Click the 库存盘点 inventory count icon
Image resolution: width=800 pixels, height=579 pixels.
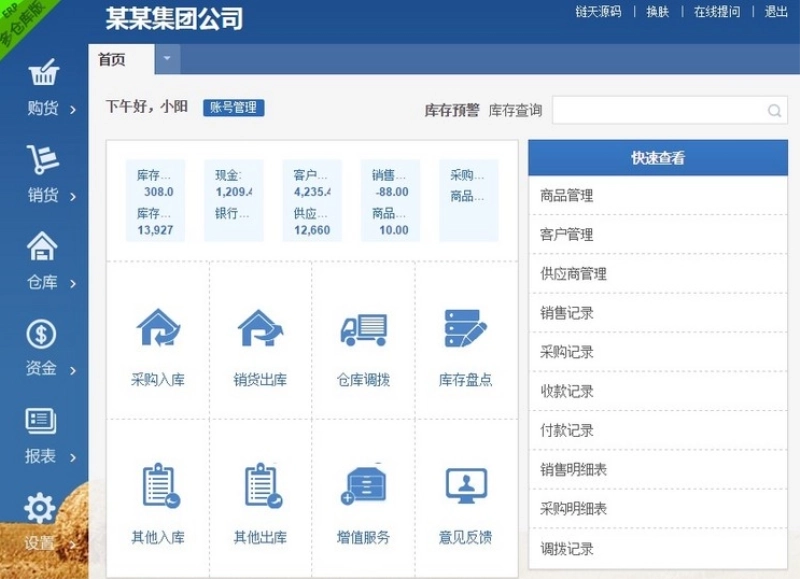466,329
